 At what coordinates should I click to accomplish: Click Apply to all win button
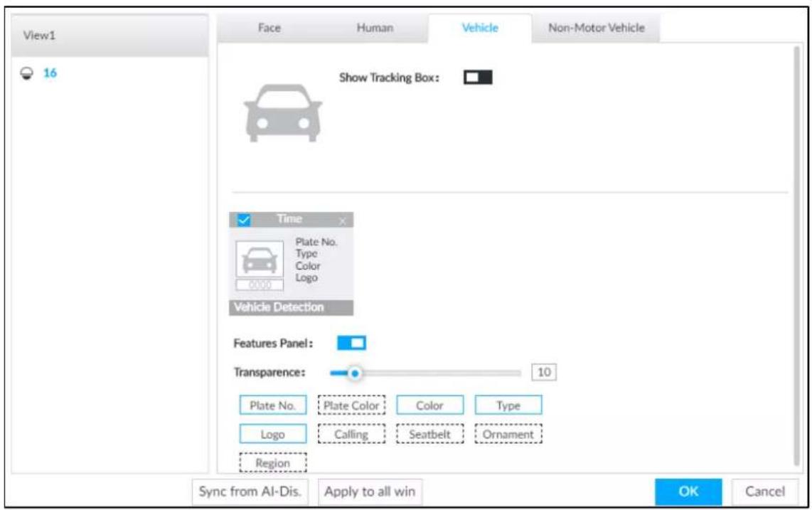click(x=370, y=492)
